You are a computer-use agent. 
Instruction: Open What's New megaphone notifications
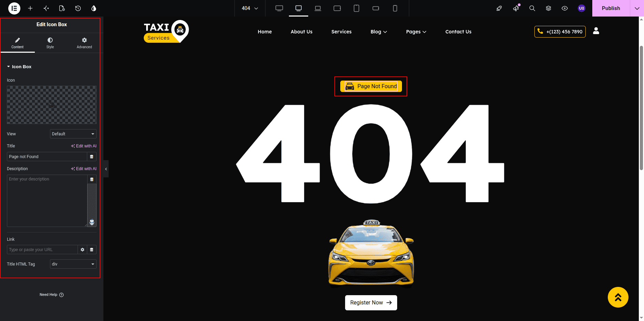(x=516, y=8)
